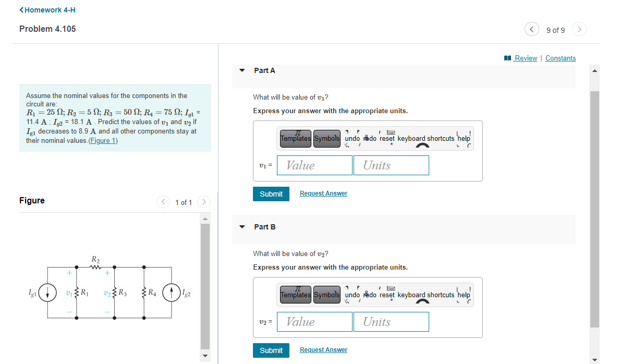Image resolution: width=643 pixels, height=364 pixels.
Task: Click the Value input field for v1
Action: (314, 165)
